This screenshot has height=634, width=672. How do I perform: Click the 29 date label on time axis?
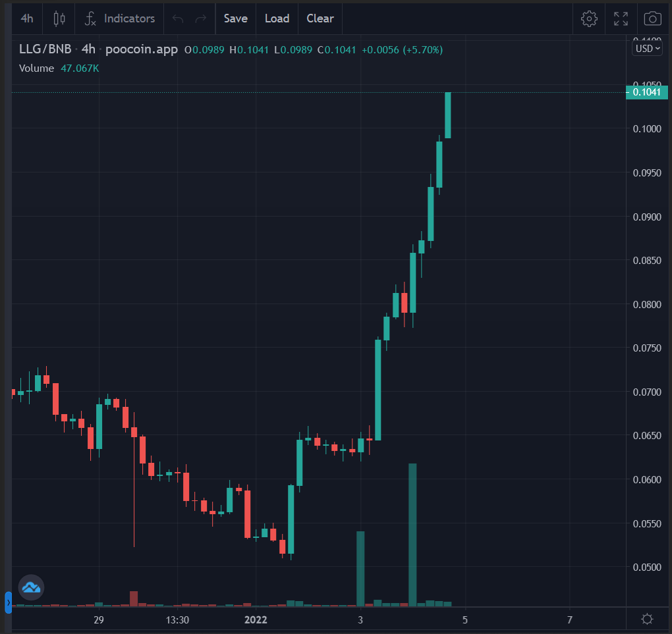click(x=99, y=620)
